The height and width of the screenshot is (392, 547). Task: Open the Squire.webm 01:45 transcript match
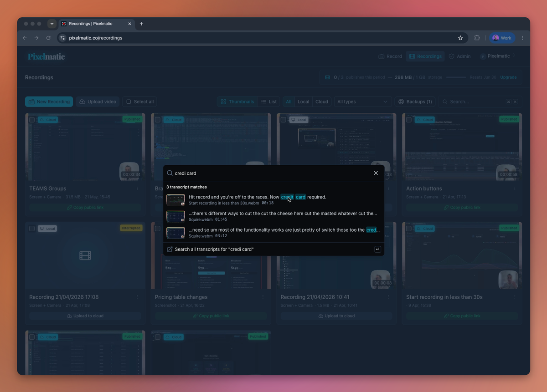pyautogui.click(x=273, y=216)
